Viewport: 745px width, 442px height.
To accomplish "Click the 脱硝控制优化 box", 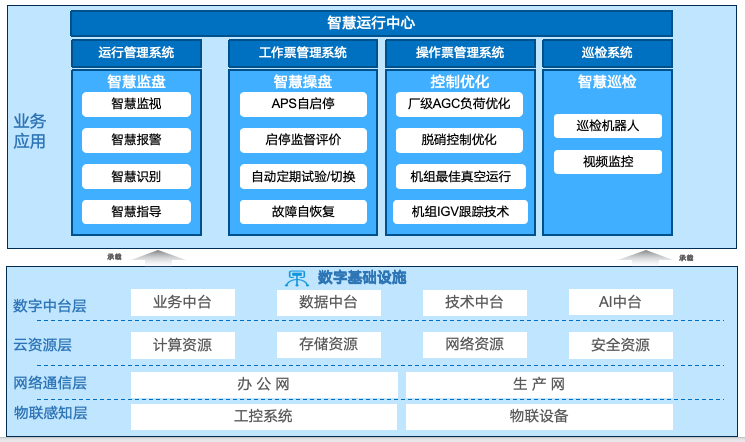I will tap(459, 140).
